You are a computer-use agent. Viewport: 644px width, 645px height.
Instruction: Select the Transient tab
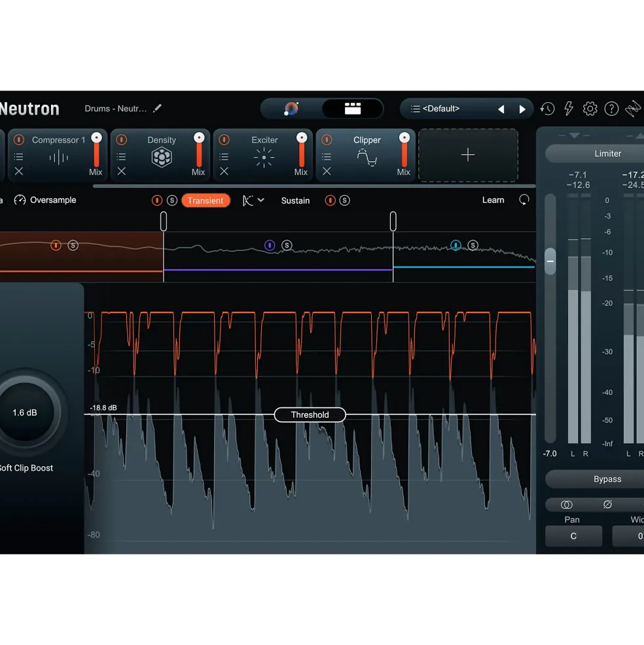coord(206,200)
